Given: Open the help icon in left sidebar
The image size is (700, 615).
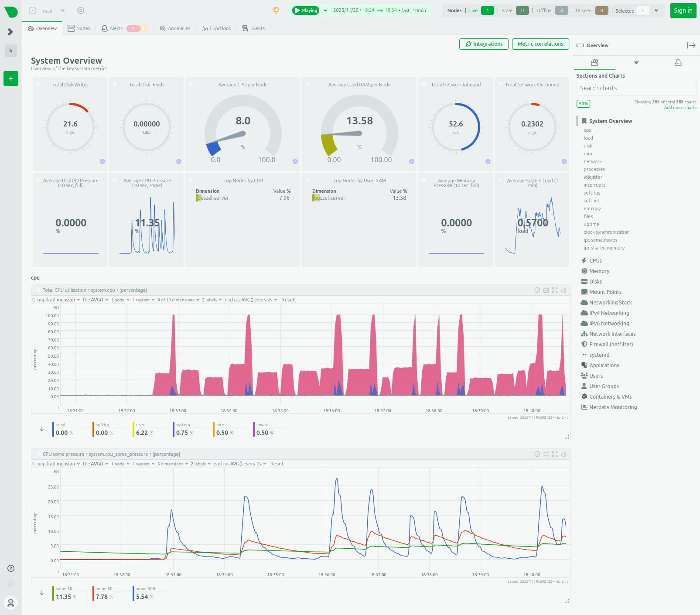Looking at the screenshot, I should [x=11, y=568].
